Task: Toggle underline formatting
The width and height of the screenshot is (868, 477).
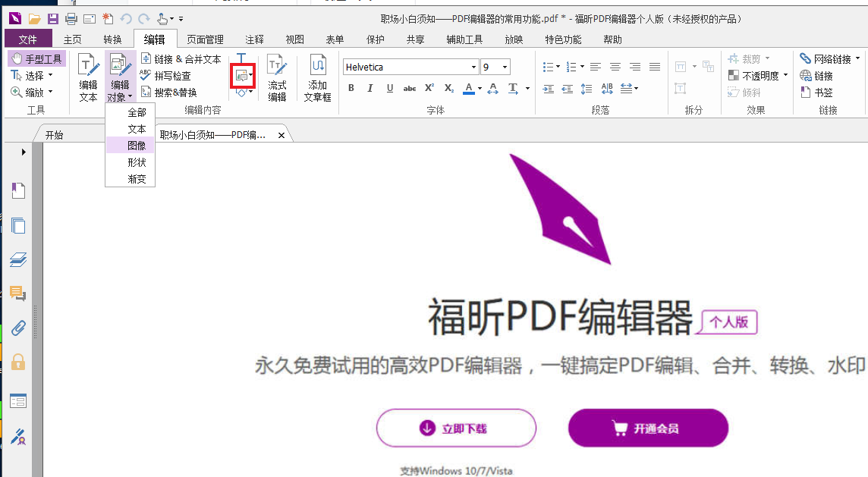Action: coord(390,88)
